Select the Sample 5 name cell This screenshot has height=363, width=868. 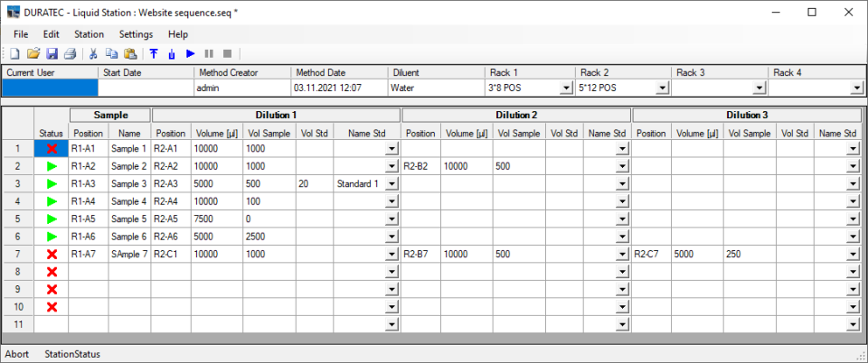pos(128,219)
